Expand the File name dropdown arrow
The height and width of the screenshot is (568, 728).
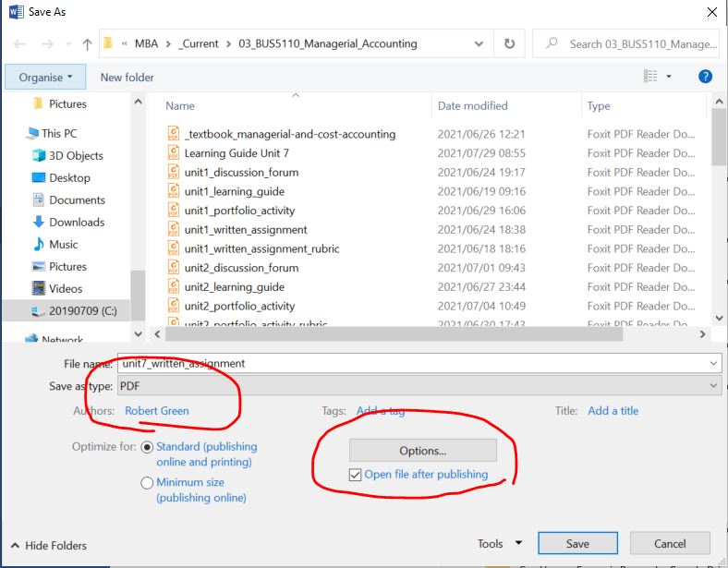713,363
